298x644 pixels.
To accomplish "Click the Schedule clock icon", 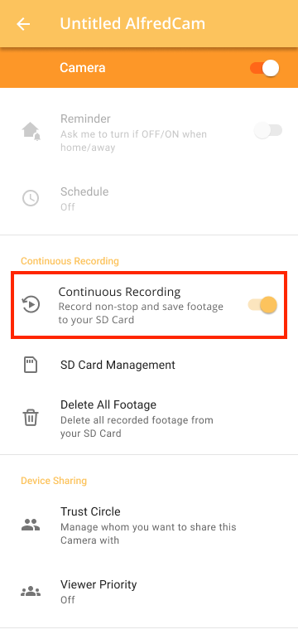I will point(31,198).
